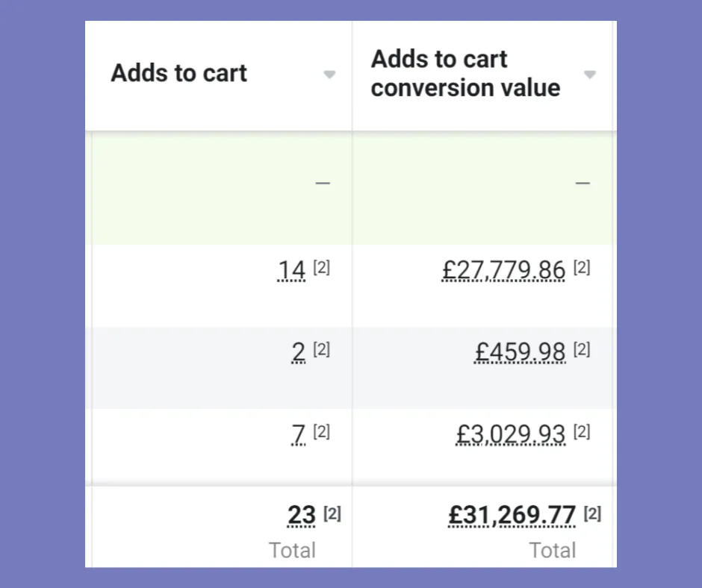
Task: Click the total 23 adds to cart
Action: tap(302, 516)
